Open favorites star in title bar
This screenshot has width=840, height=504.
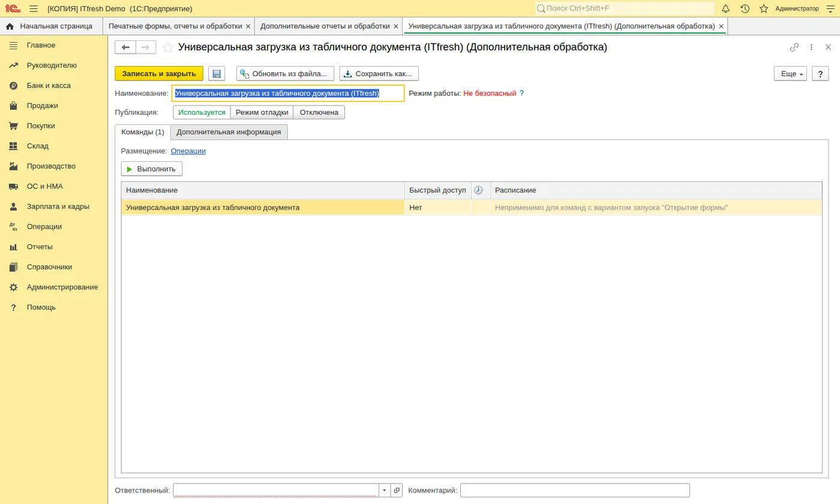[x=764, y=8]
